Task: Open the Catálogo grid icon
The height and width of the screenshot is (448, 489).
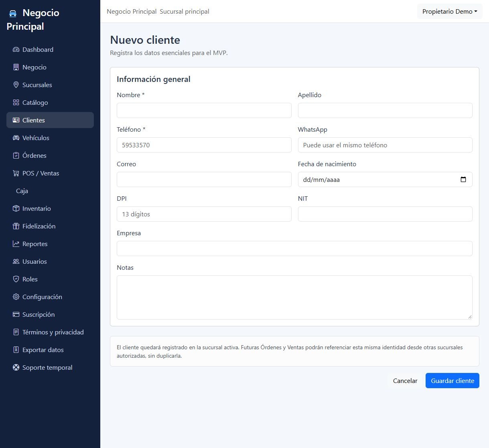Action: (16, 103)
